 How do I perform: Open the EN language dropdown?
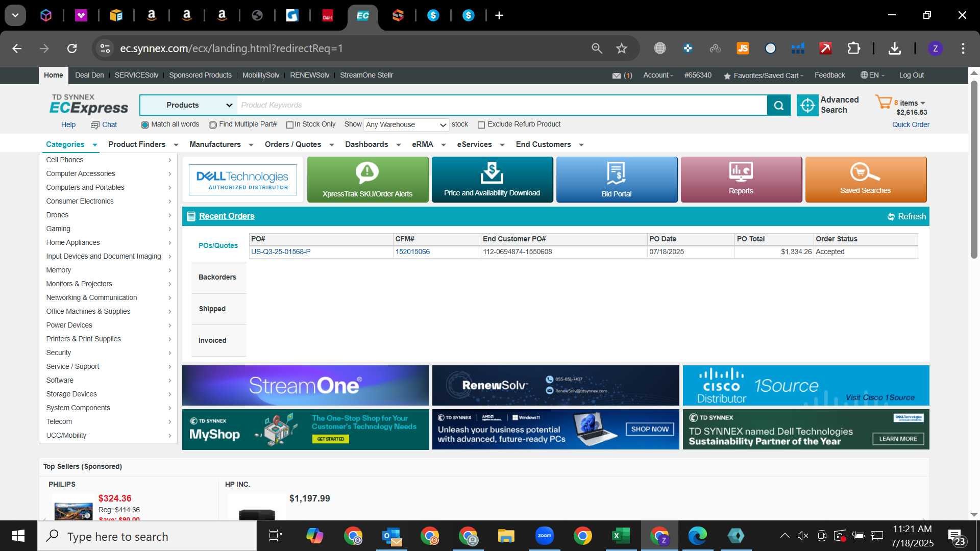872,75
